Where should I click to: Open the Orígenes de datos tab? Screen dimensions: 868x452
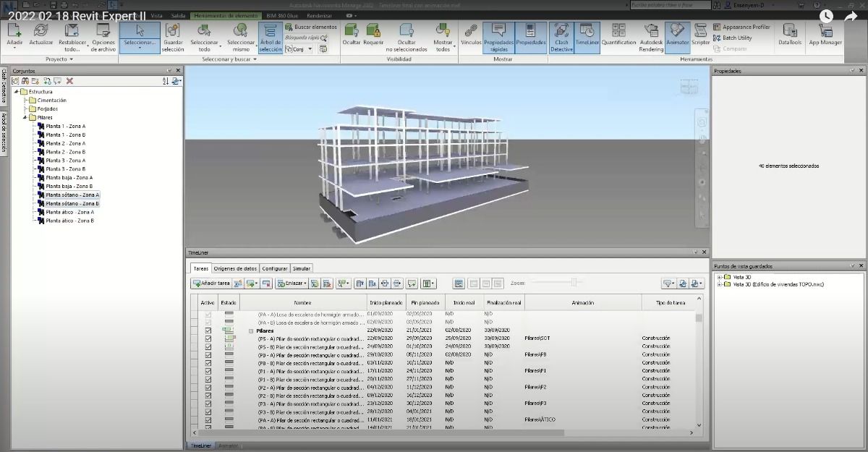235,268
